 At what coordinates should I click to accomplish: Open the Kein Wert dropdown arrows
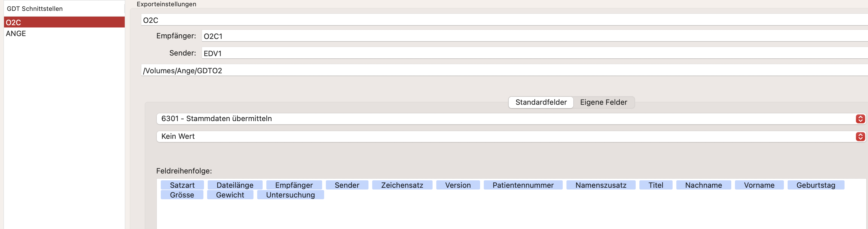pyautogui.click(x=860, y=137)
